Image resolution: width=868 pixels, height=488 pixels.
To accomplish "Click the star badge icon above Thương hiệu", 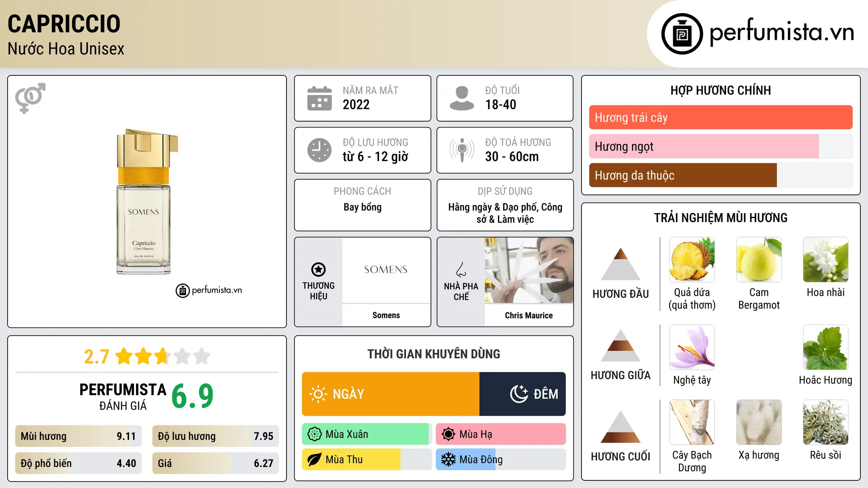I will pyautogui.click(x=318, y=269).
